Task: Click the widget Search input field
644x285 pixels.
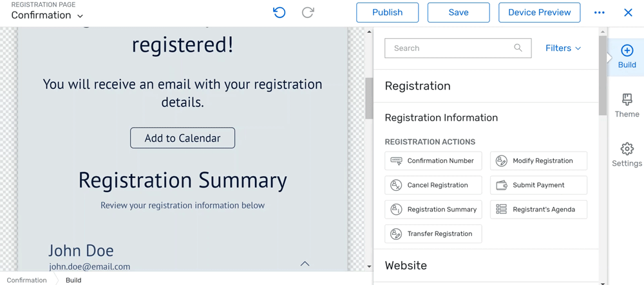Action: 448,48
